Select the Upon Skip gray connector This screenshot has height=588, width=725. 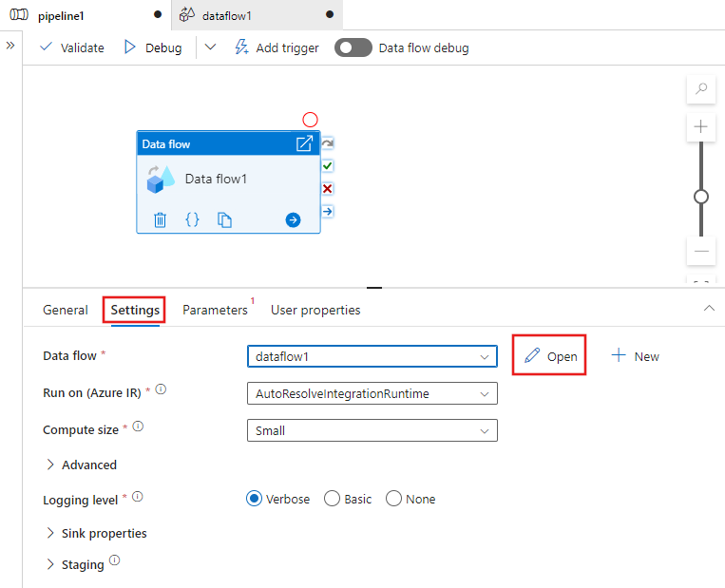[x=328, y=143]
